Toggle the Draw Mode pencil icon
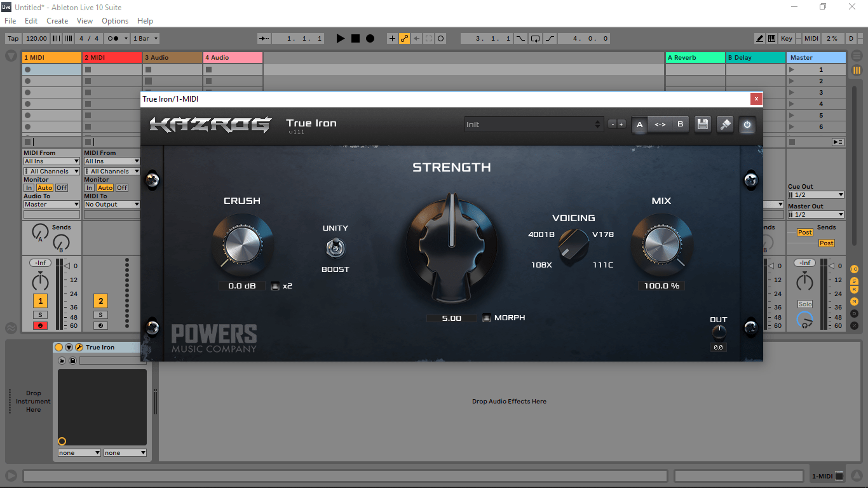Viewport: 868px width, 488px height. pos(760,38)
